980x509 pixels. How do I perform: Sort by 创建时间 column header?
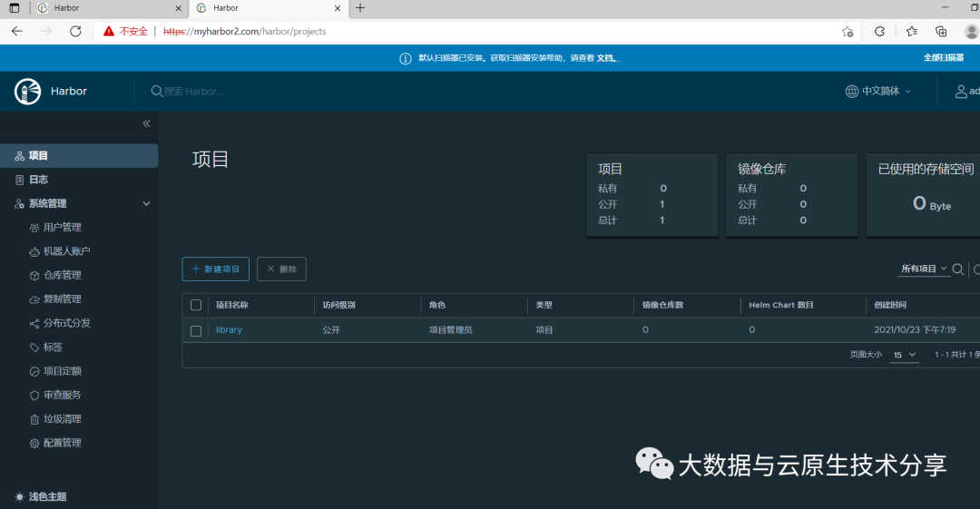(891, 305)
